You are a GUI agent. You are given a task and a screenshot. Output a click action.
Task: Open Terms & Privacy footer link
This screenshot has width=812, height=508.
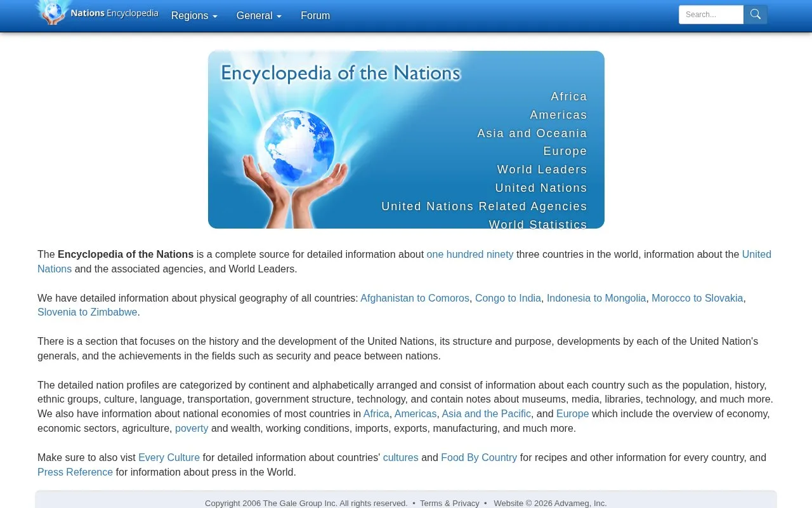450,504
